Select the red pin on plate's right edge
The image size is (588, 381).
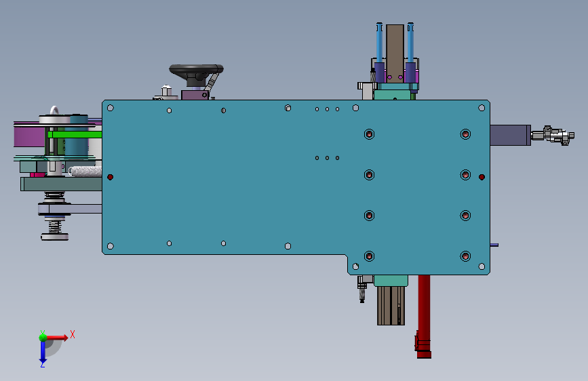pos(482,177)
